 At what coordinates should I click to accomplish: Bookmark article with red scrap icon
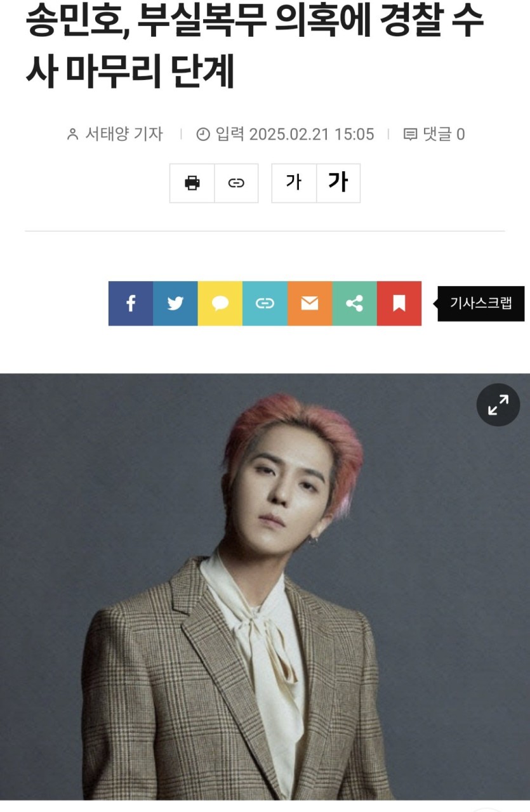click(399, 303)
